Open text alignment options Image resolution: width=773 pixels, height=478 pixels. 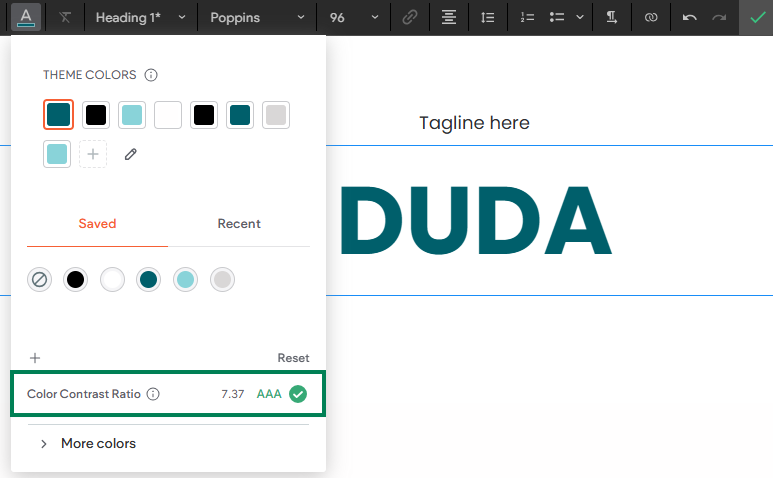(x=449, y=18)
